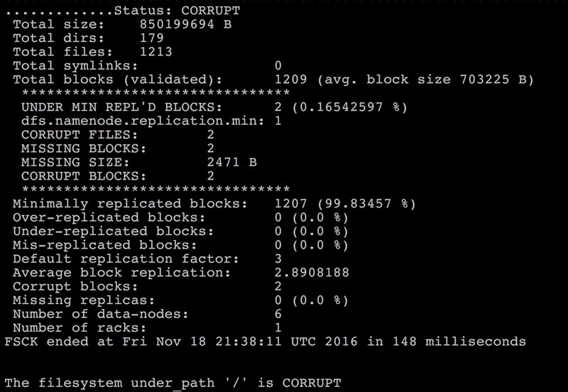Select the uppercase CORRUPT BLOCKS line
This screenshot has width=568, height=392.
(x=118, y=176)
